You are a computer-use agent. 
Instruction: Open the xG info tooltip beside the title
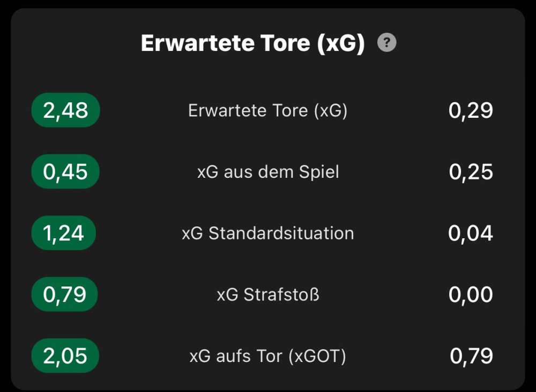[x=386, y=43]
